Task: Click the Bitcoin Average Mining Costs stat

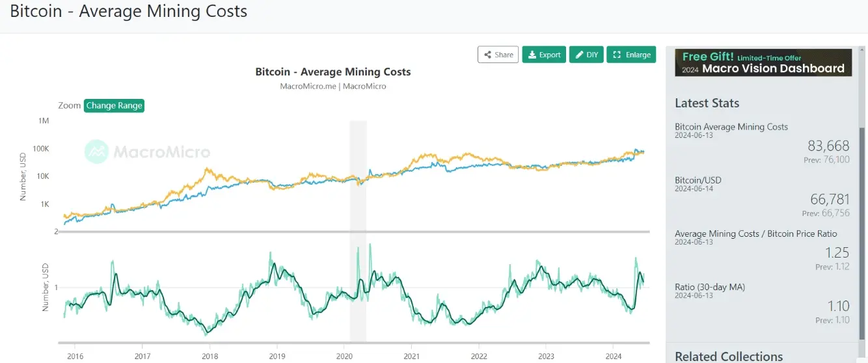Action: point(731,127)
